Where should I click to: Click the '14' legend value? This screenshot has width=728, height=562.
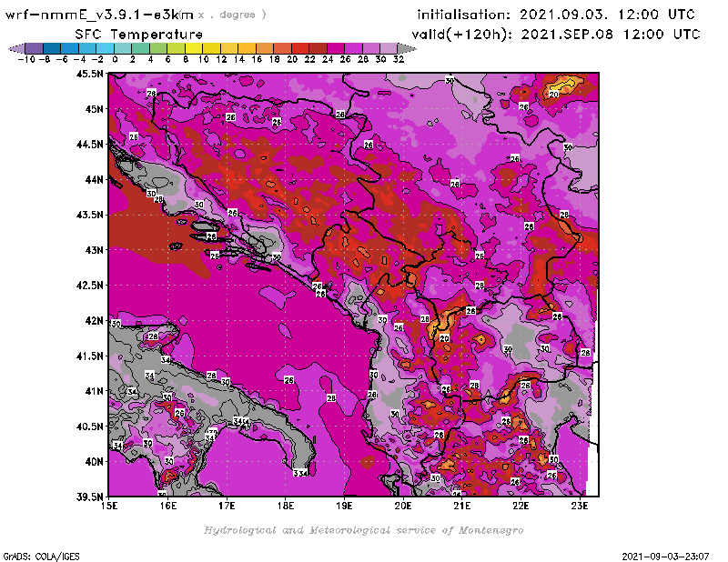(238, 59)
